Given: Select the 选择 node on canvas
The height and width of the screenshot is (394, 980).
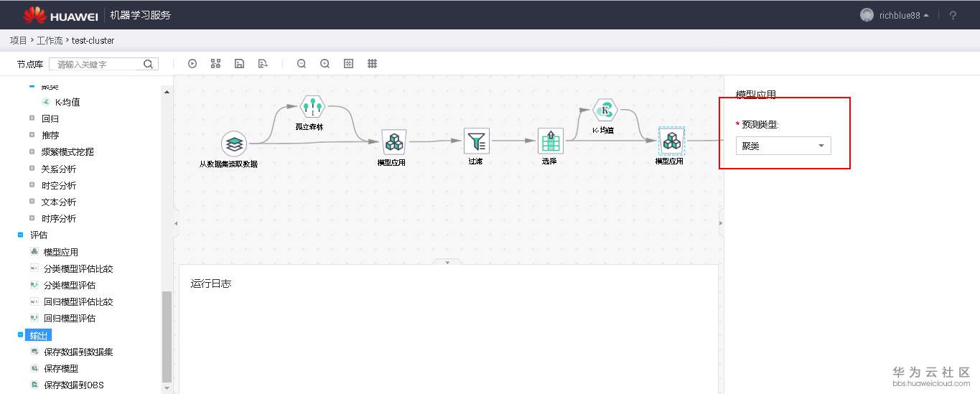Looking at the screenshot, I should pyautogui.click(x=551, y=141).
